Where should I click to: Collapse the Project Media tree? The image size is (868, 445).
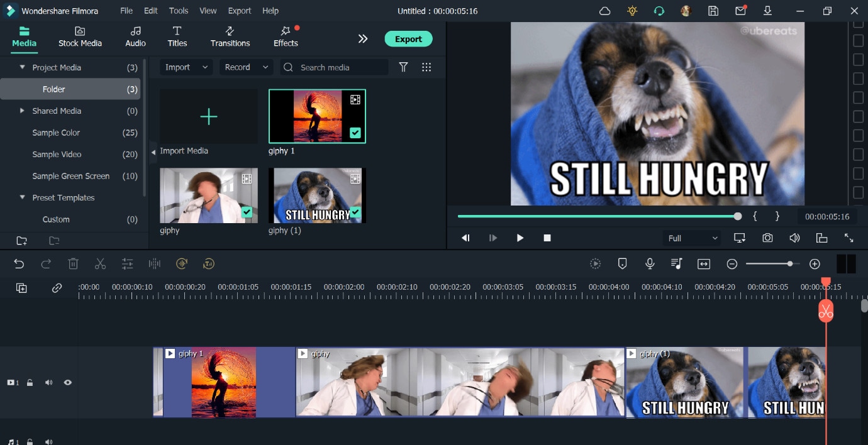pyautogui.click(x=23, y=67)
